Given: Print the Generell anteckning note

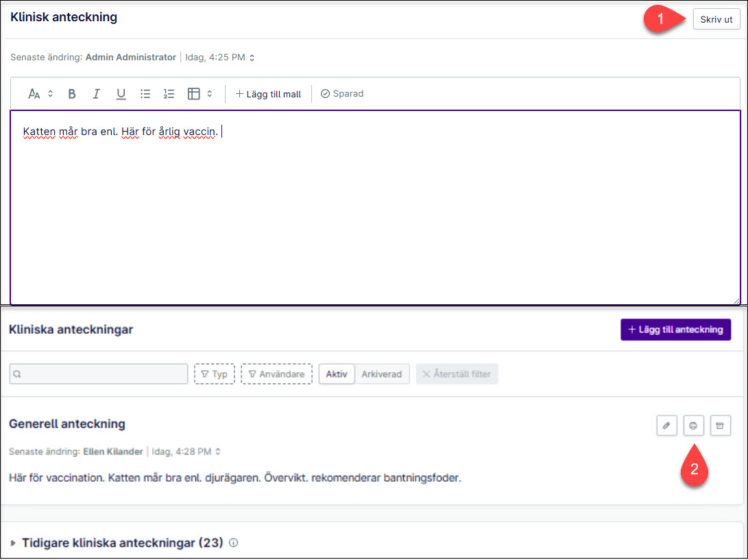Looking at the screenshot, I should coord(693,426).
